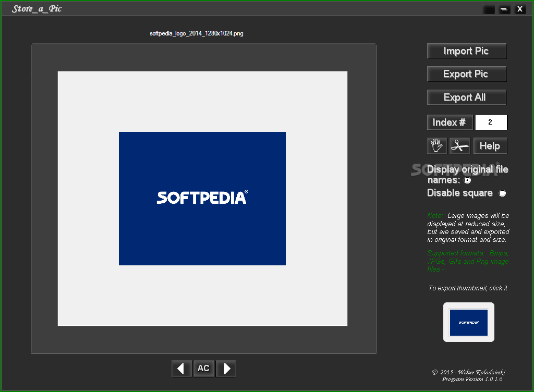Click the displayed Softpedia picture preview

(202, 199)
